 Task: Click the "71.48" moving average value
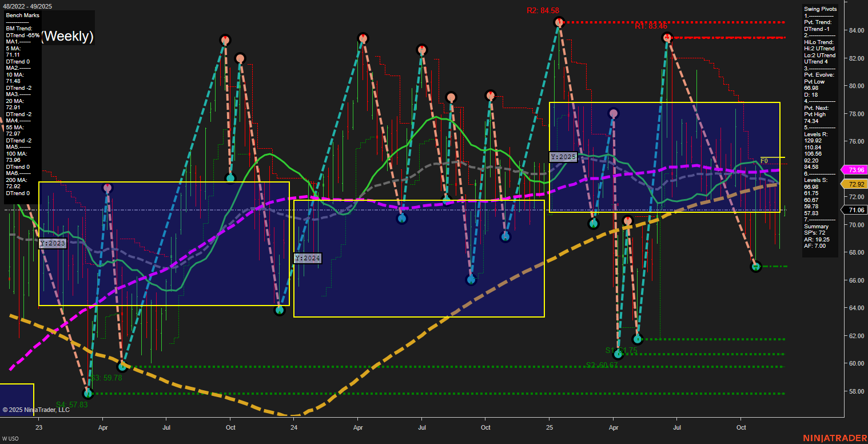(x=13, y=81)
